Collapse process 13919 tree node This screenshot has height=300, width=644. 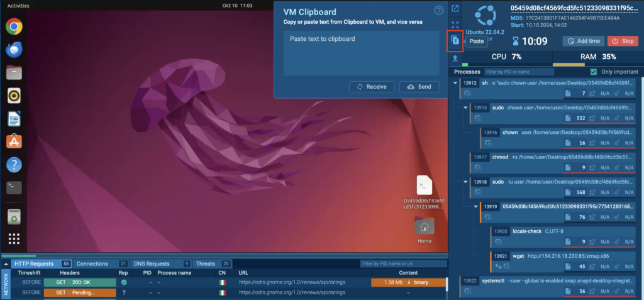coord(475,206)
